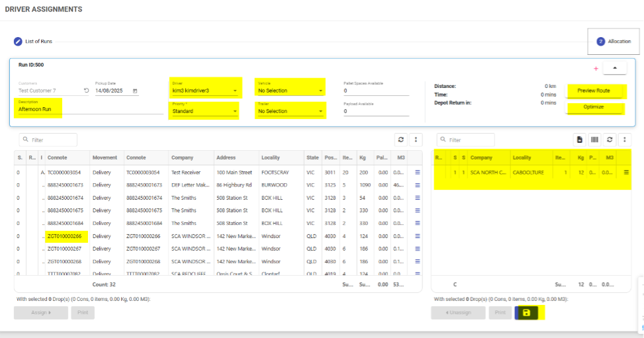Click the barcode icon above the right table

[594, 140]
